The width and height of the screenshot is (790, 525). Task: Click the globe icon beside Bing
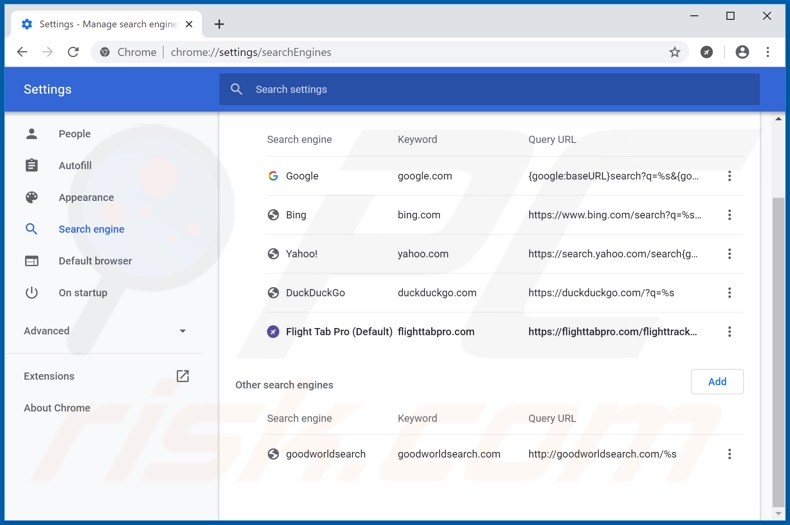pyautogui.click(x=273, y=215)
